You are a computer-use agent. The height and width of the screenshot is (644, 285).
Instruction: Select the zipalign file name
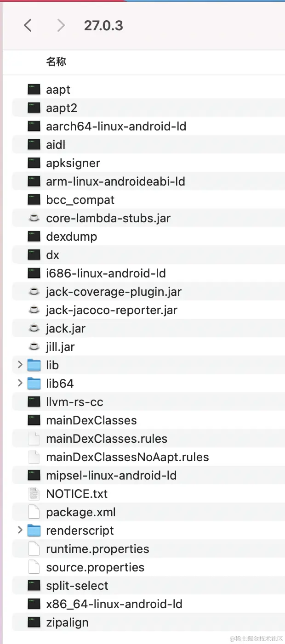tap(67, 622)
